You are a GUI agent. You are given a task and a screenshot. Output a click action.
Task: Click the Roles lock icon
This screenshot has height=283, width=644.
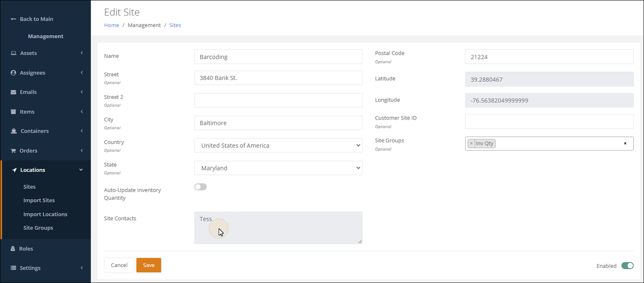[13, 249]
